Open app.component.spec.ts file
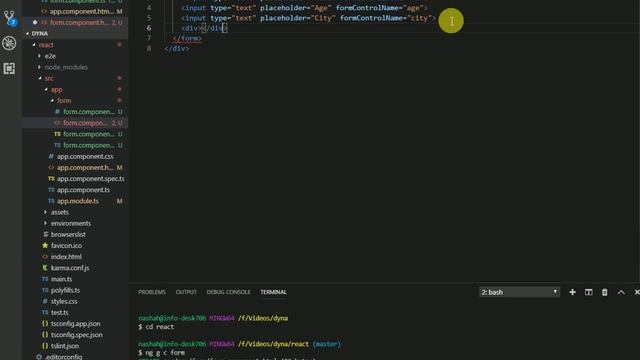The image size is (640, 360). [90, 179]
